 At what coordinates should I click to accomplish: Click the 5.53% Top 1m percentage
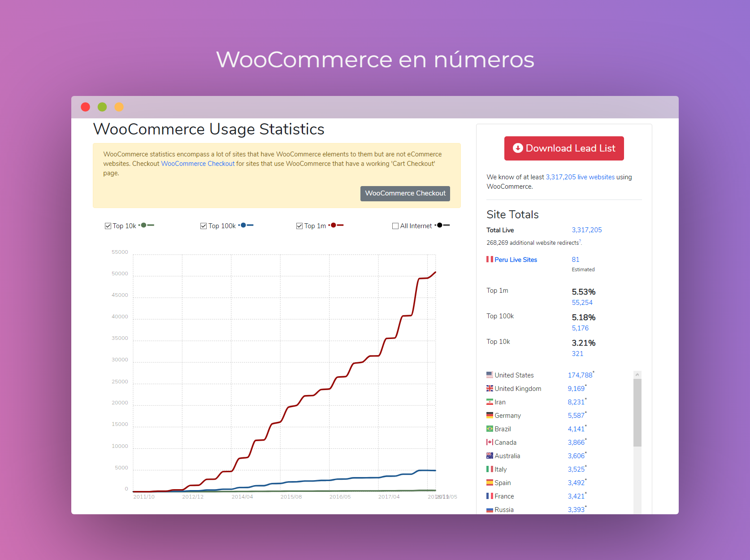click(x=583, y=292)
